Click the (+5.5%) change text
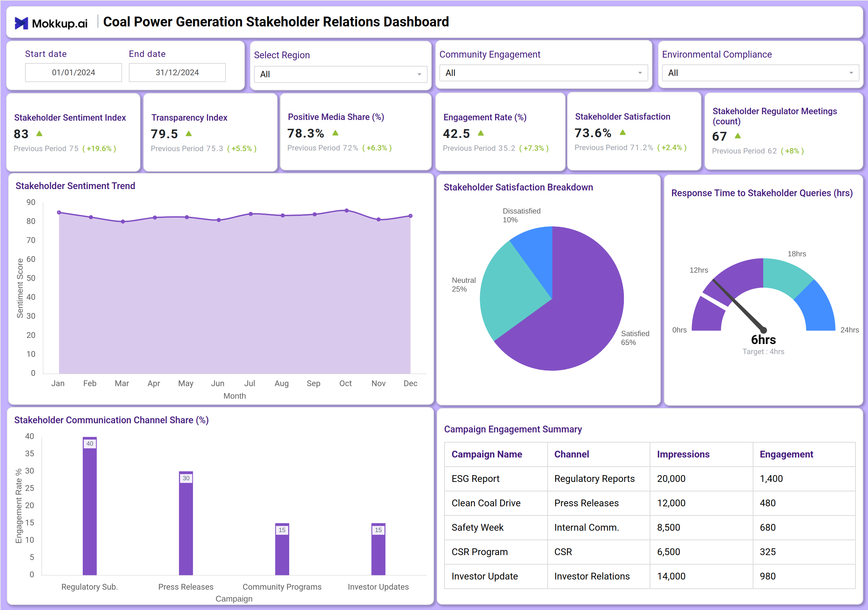 pyautogui.click(x=242, y=148)
